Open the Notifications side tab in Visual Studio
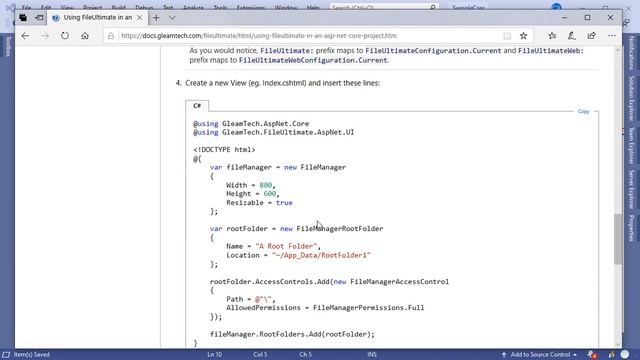The image size is (640, 360). click(x=631, y=53)
